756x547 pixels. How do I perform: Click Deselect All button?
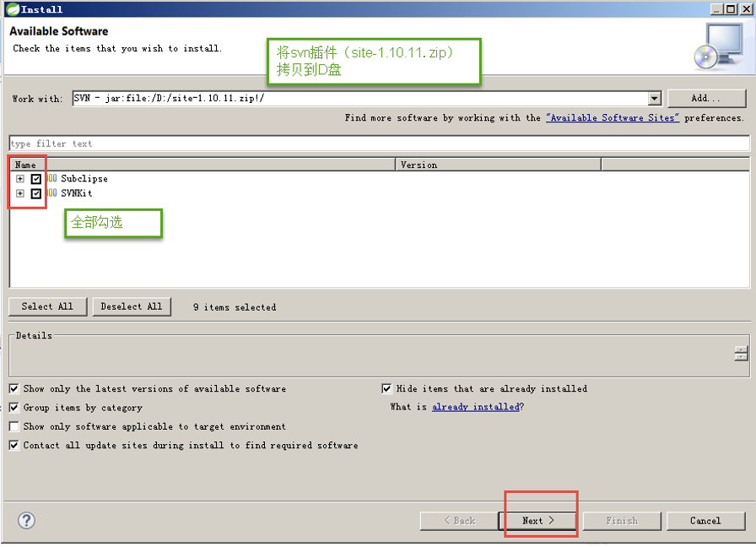[x=132, y=306]
